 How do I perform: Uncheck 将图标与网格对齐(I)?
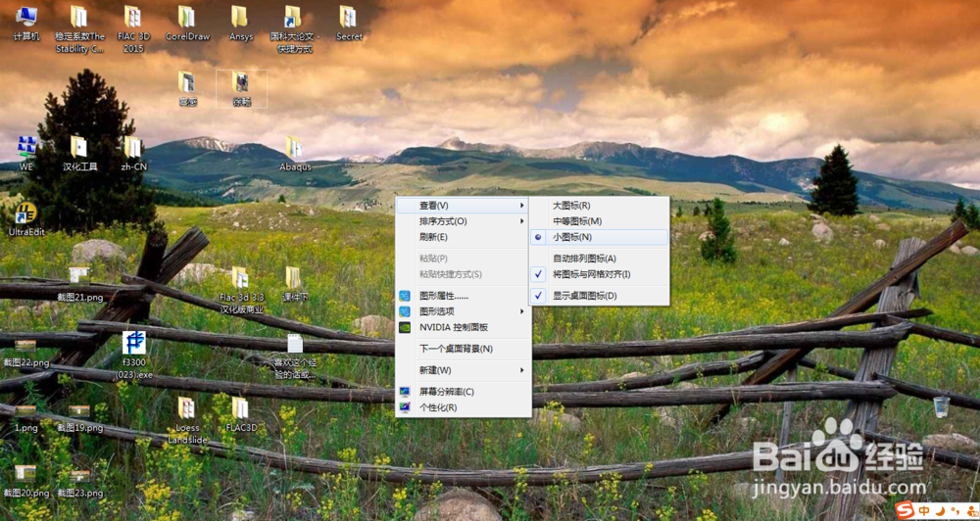pyautogui.click(x=600, y=274)
